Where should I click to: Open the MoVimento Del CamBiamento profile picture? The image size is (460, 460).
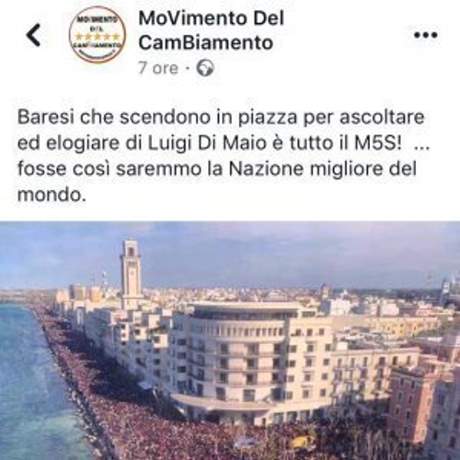point(97,35)
